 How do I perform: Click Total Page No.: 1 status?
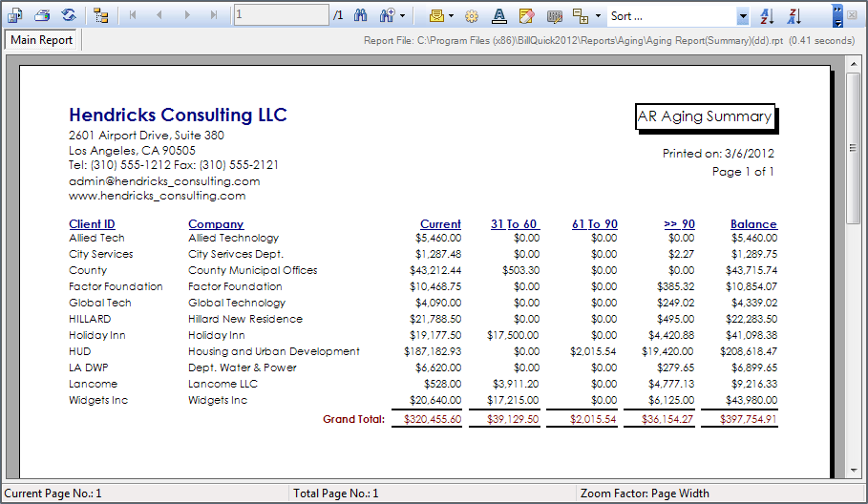[335, 493]
